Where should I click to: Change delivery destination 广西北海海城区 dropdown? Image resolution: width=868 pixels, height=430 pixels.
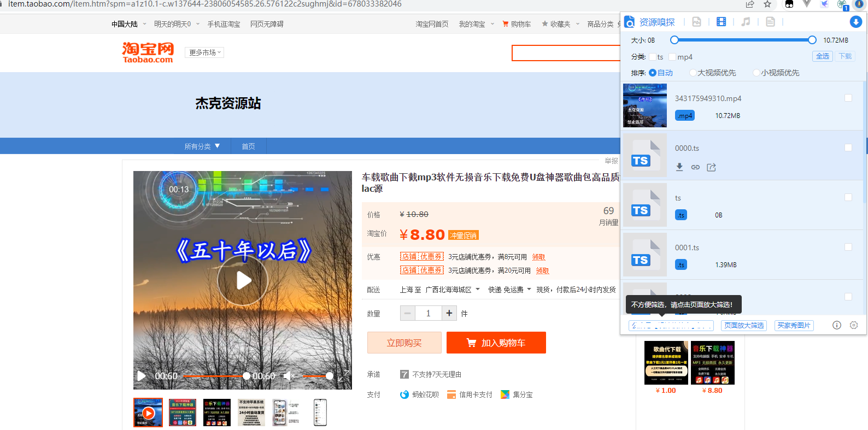pos(453,290)
